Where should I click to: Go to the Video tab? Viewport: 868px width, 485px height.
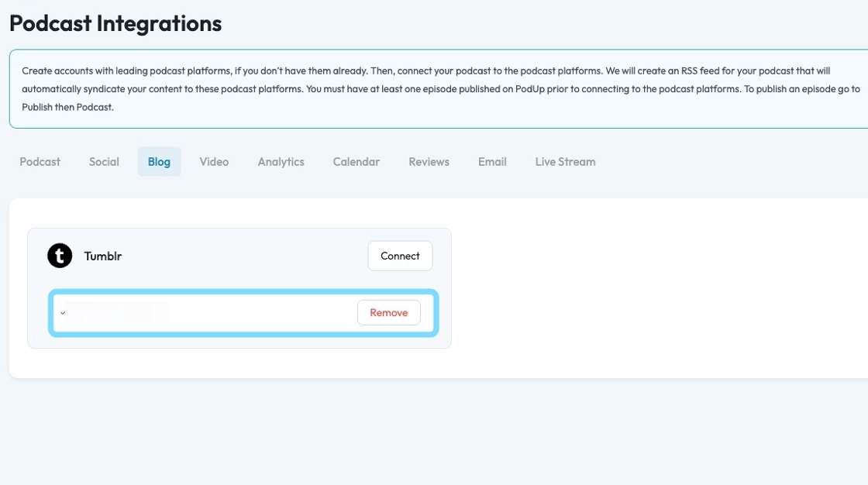pyautogui.click(x=214, y=162)
